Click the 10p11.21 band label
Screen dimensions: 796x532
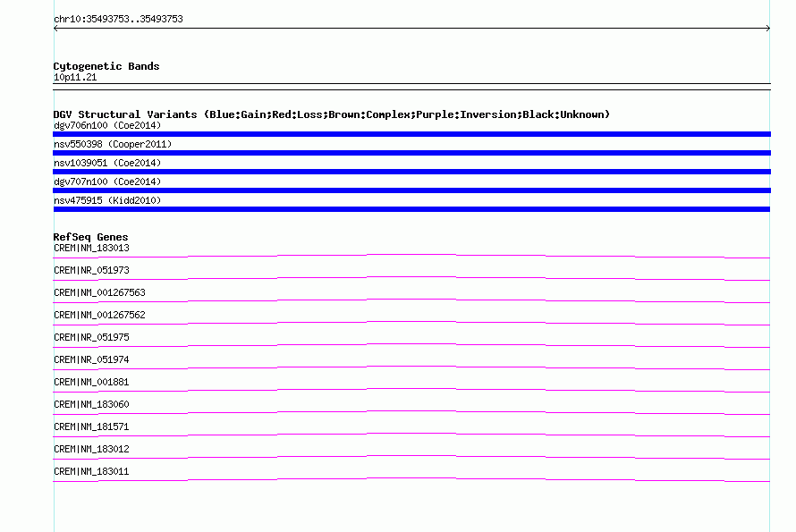click(x=75, y=77)
